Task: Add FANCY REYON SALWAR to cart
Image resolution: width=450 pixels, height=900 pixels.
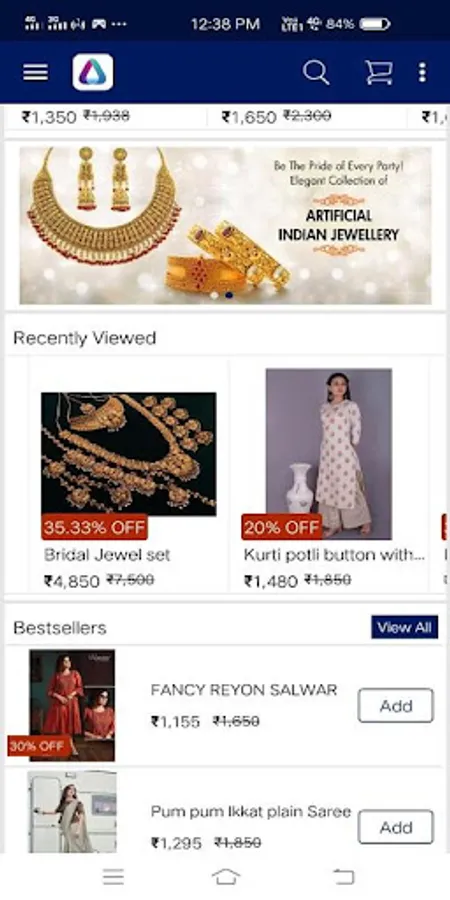Action: (395, 705)
